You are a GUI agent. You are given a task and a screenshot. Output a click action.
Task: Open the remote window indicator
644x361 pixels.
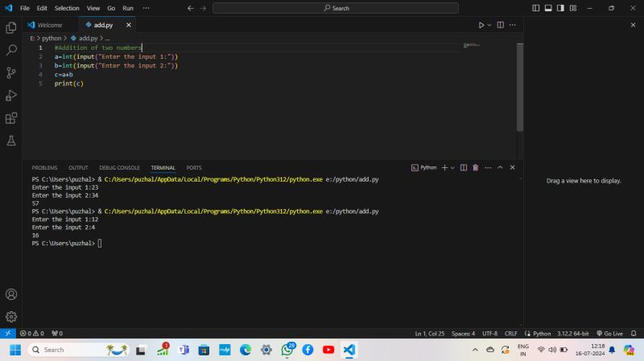tap(8, 334)
